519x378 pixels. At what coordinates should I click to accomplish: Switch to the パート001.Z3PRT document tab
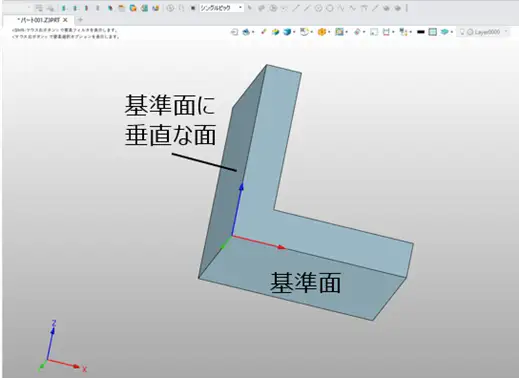tap(39, 20)
